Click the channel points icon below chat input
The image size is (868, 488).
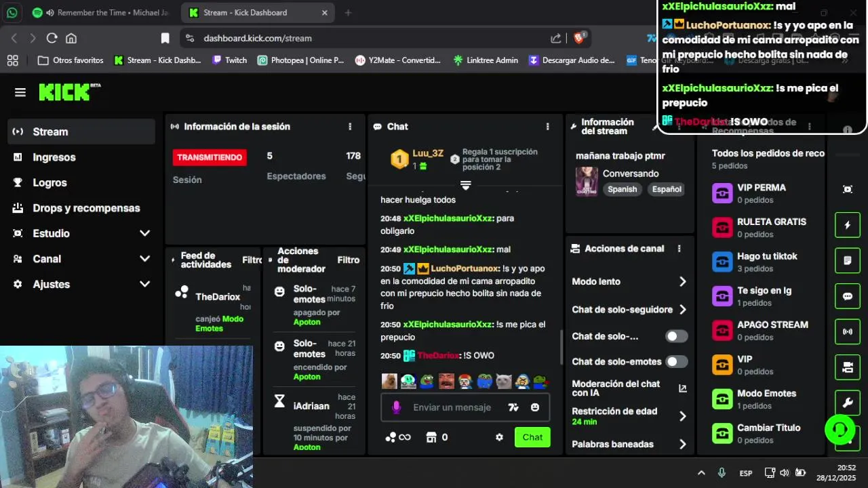tap(391, 437)
